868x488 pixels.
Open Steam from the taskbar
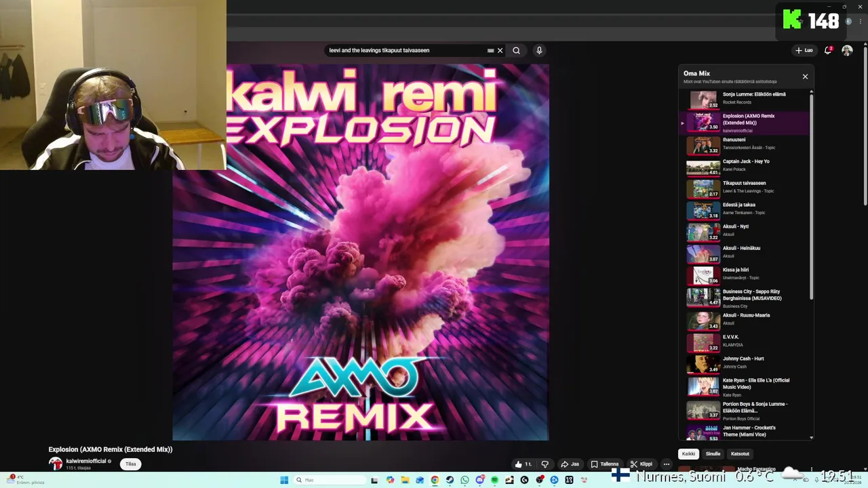450,480
